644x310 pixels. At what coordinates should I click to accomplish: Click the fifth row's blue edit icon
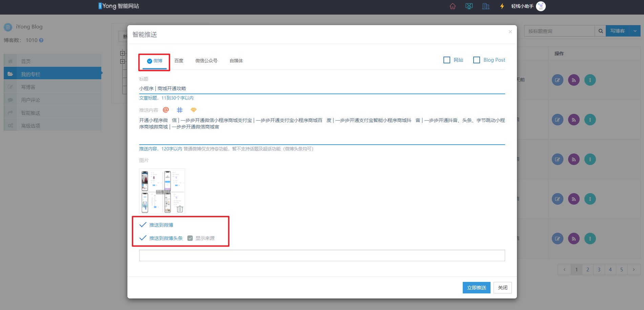coord(558,239)
